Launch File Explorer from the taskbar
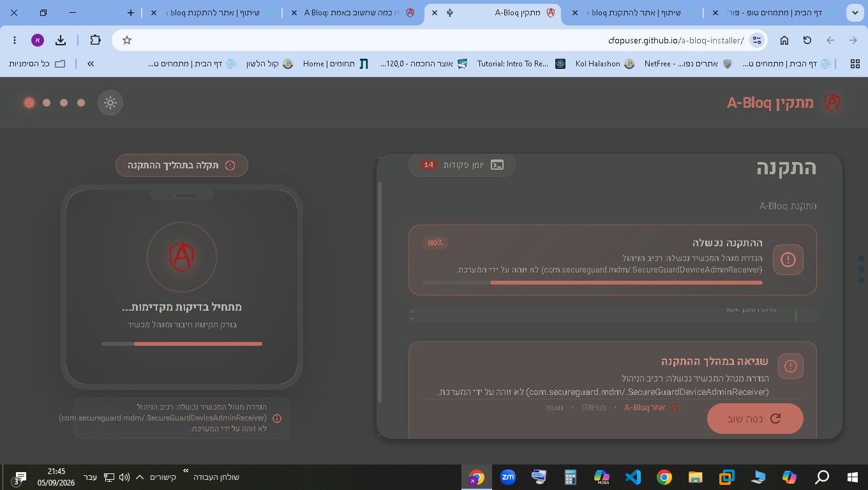Viewport: 868px width, 490px height. (x=696, y=477)
